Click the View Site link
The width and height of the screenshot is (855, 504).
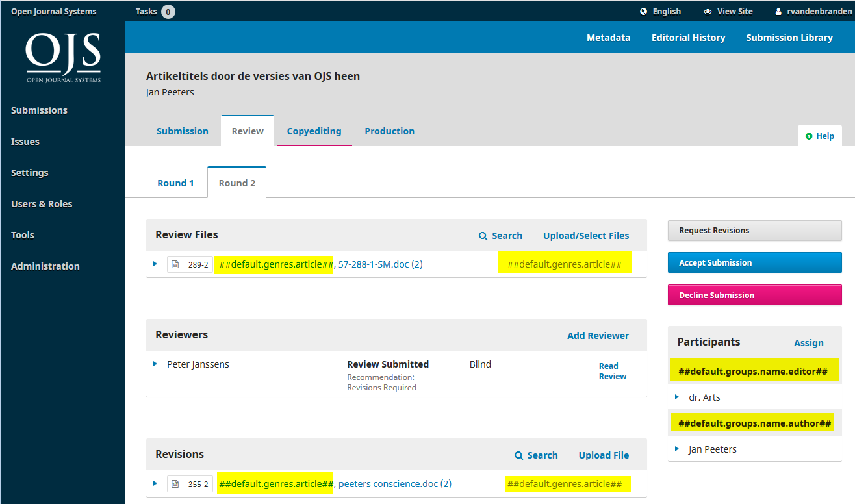pos(728,12)
